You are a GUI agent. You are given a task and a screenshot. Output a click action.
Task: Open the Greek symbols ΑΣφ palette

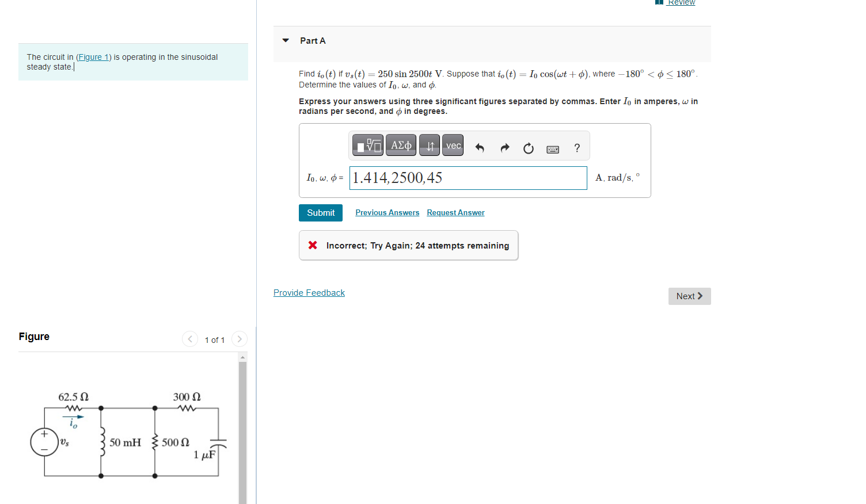click(401, 145)
